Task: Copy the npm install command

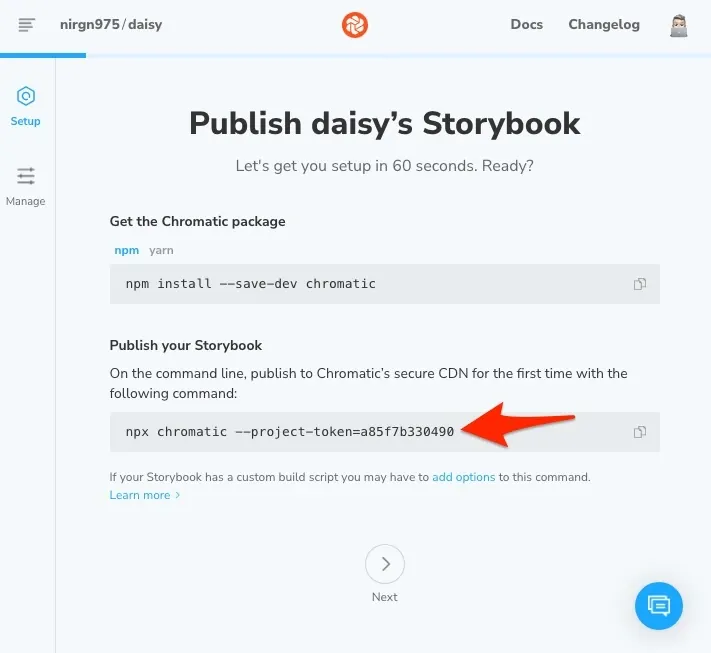Action: (x=640, y=284)
